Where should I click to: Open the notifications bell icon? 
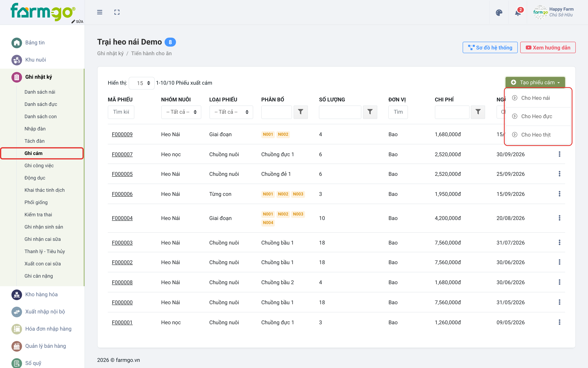(x=518, y=13)
